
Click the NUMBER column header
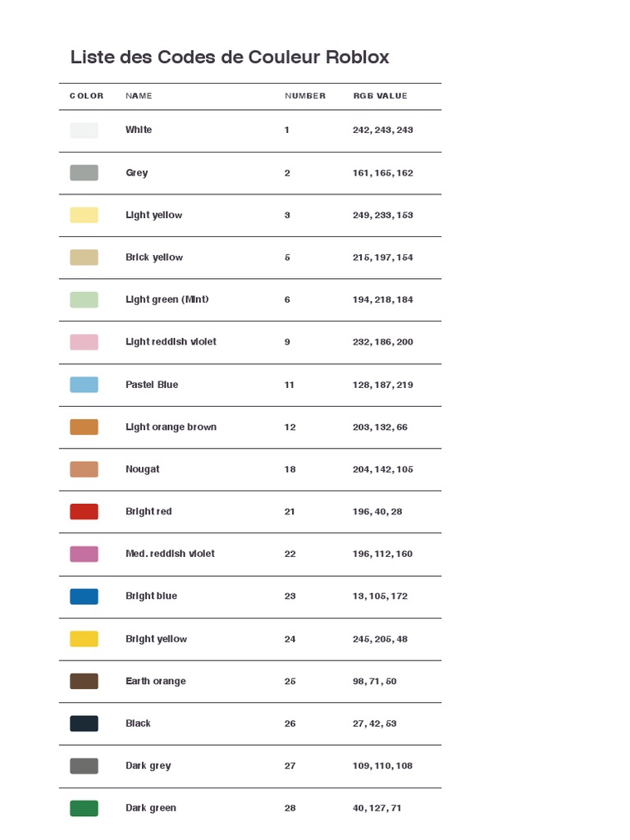point(305,96)
